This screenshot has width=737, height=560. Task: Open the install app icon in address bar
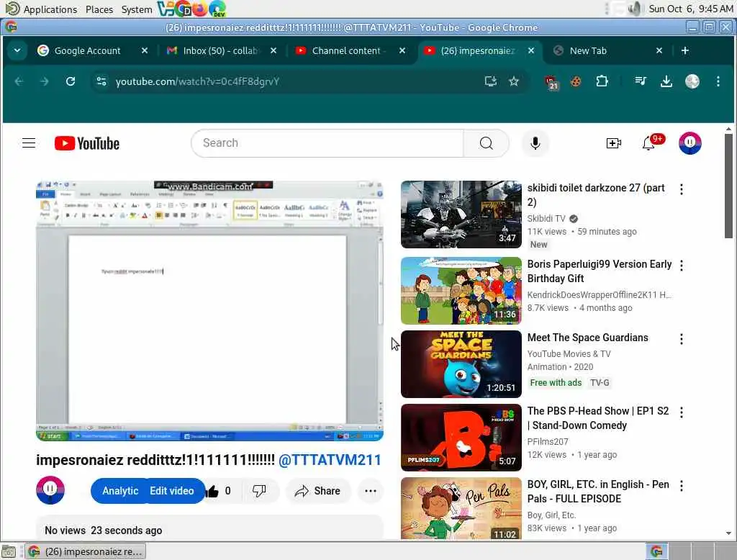tap(490, 81)
